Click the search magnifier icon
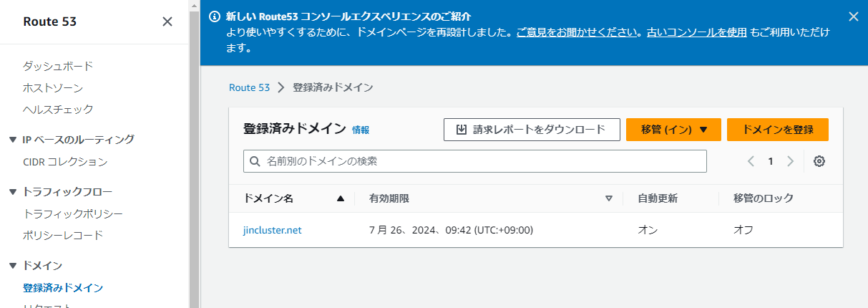 coord(255,161)
